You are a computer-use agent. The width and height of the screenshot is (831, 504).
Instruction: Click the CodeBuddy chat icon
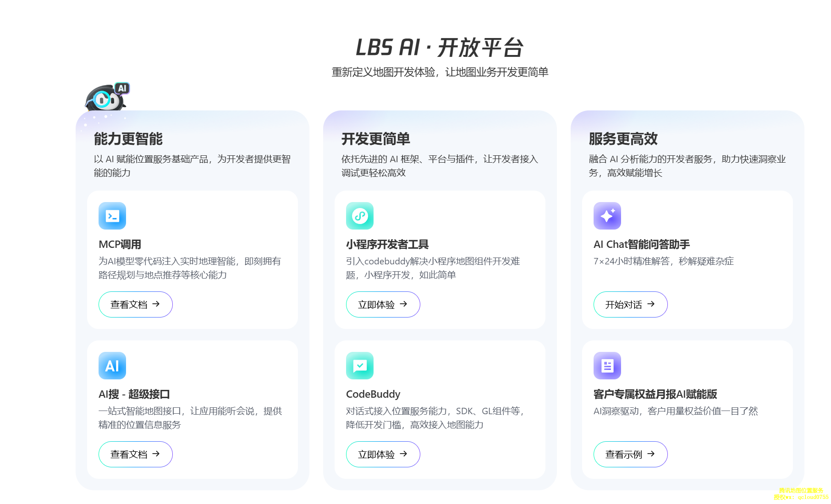coord(360,366)
